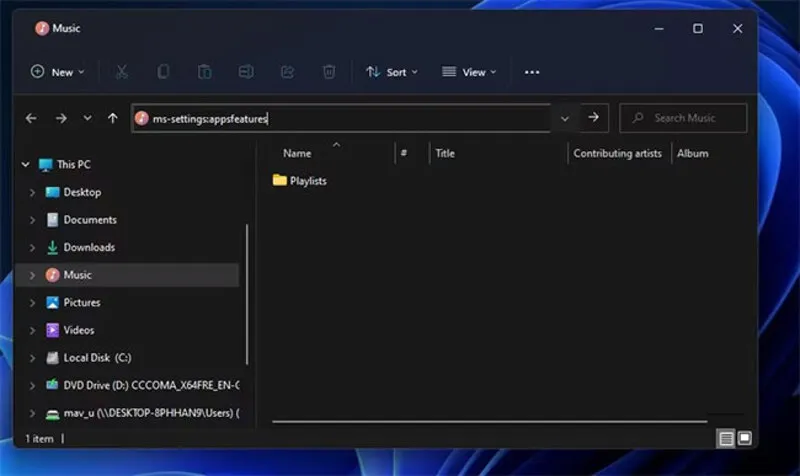
Task: Open recent locations chevron
Action: click(87, 118)
